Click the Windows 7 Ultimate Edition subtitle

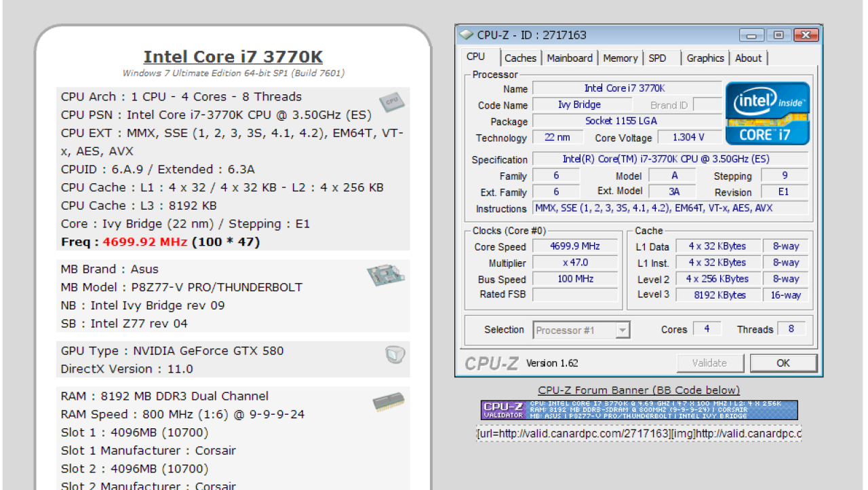pos(233,73)
